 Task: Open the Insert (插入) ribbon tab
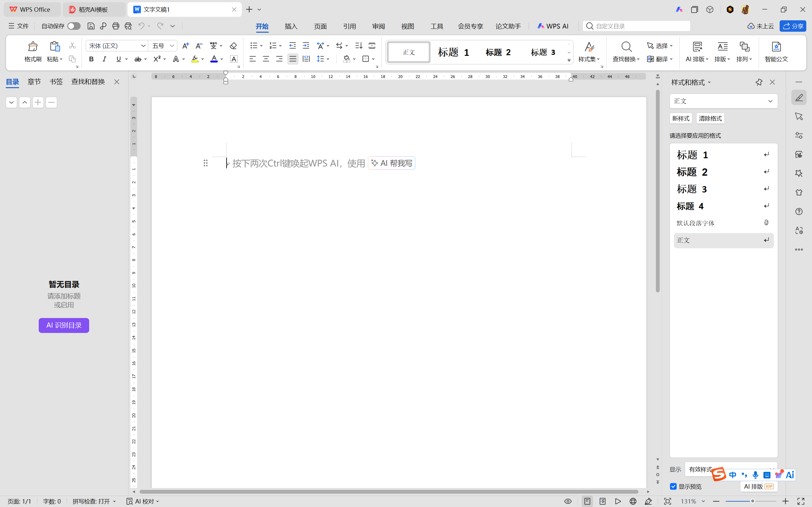pos(291,26)
